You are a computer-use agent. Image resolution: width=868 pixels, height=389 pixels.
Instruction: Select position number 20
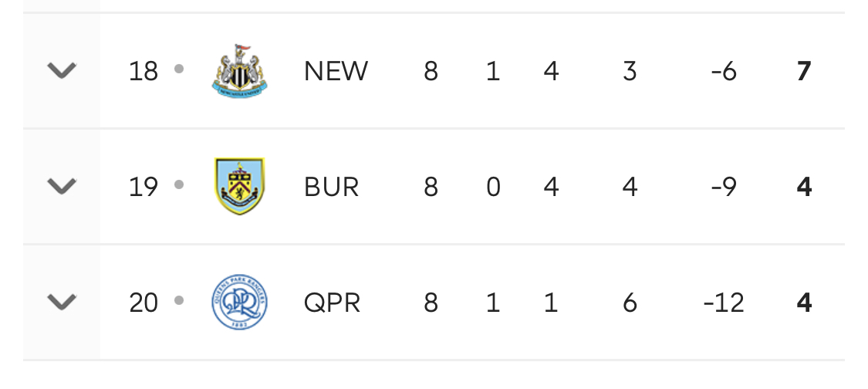(x=144, y=303)
